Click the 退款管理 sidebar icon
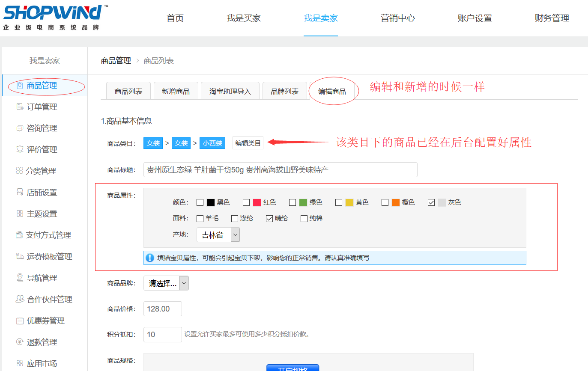588x371 pixels. tap(20, 342)
